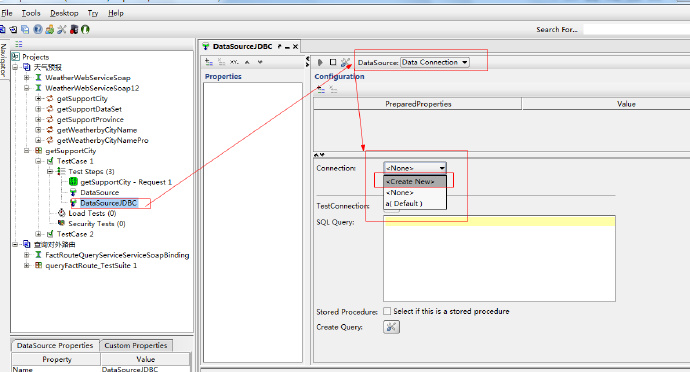Click add prepared property icon under Configuration
The image size is (690, 372).
321,90
